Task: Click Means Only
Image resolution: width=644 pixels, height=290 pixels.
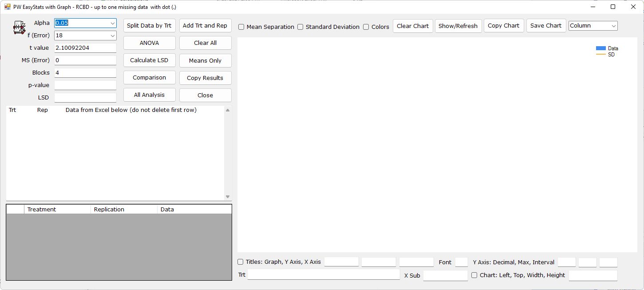Action: [205, 60]
